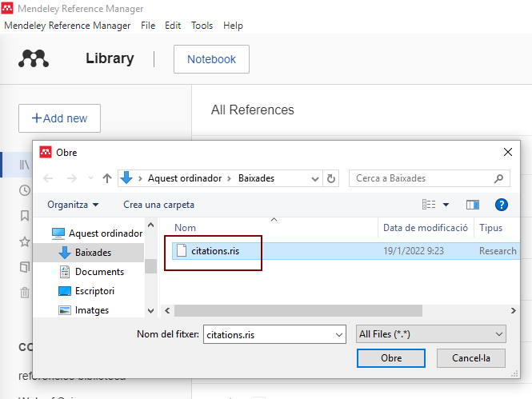
Task: Click the Add new button
Action: coord(59,118)
